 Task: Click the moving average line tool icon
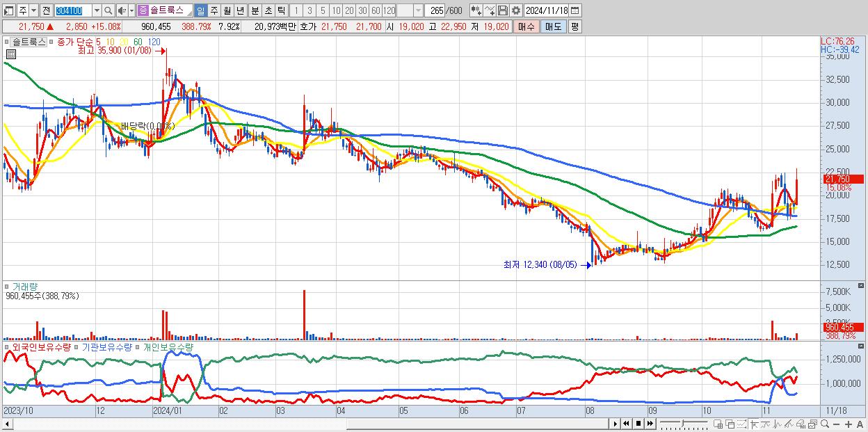[765, 424]
